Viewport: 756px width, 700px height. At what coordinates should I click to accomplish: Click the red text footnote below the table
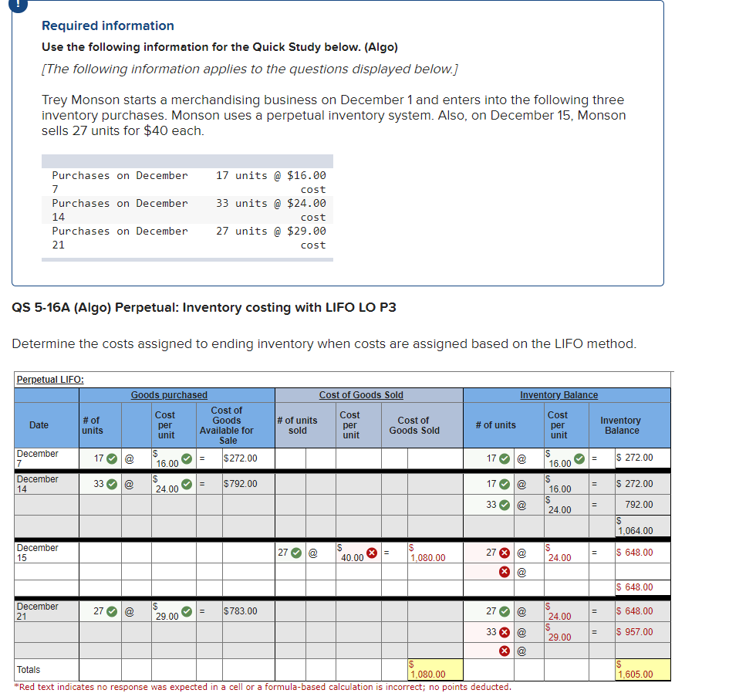[x=263, y=687]
